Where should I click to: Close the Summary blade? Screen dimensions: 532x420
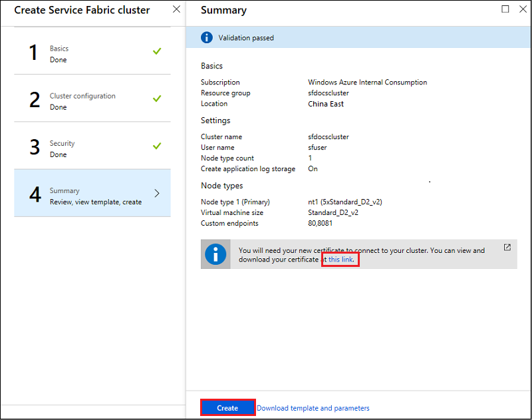pyautogui.click(x=523, y=9)
